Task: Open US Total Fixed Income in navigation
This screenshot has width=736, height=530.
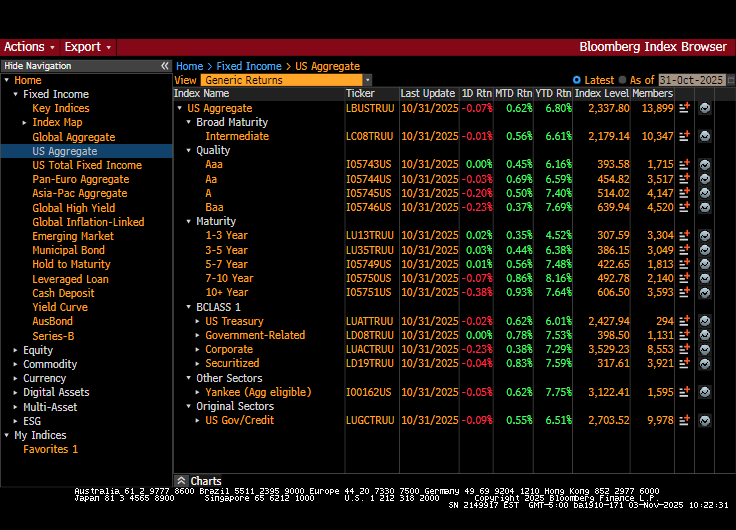Action: tap(87, 165)
